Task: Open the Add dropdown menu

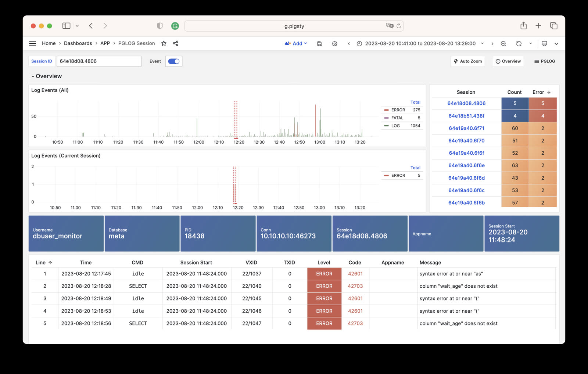Action: pyautogui.click(x=296, y=43)
